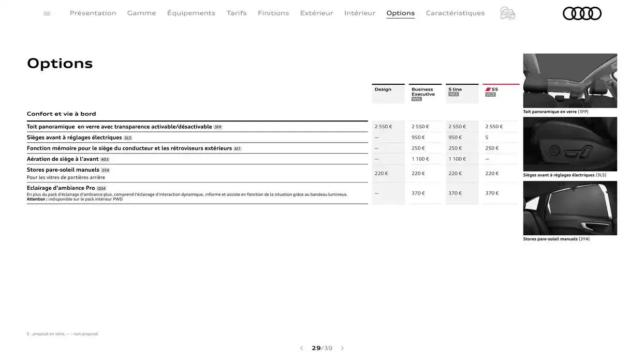Click the 3FP option code badge

click(218, 127)
